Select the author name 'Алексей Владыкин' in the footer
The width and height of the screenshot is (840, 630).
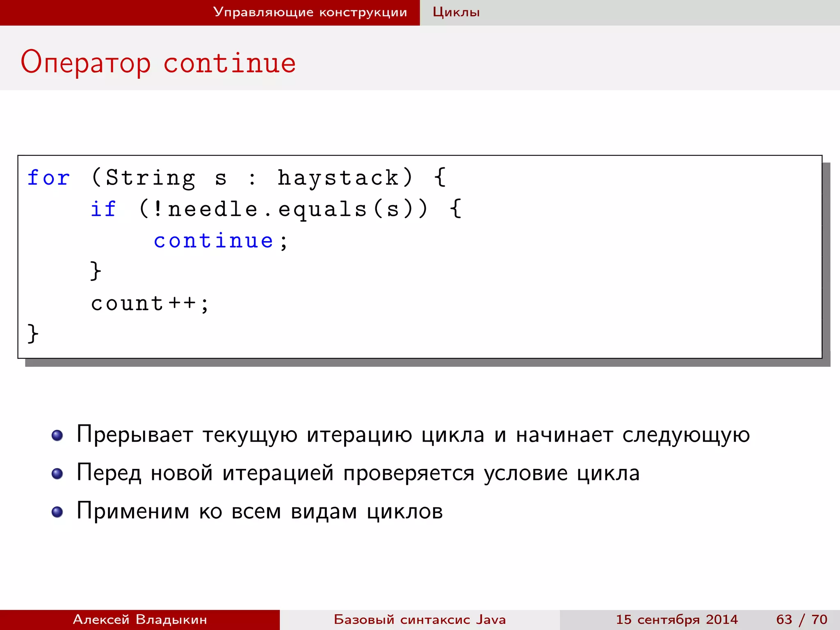[x=140, y=619]
